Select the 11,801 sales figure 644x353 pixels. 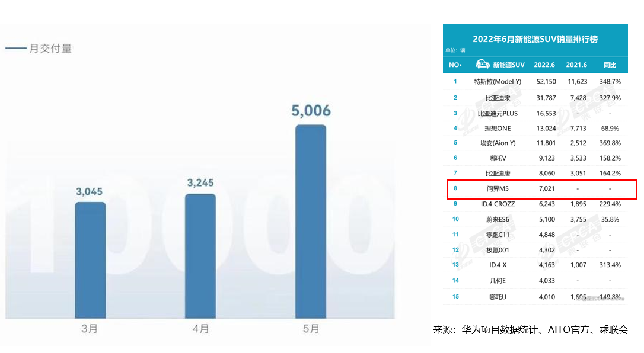click(x=546, y=143)
